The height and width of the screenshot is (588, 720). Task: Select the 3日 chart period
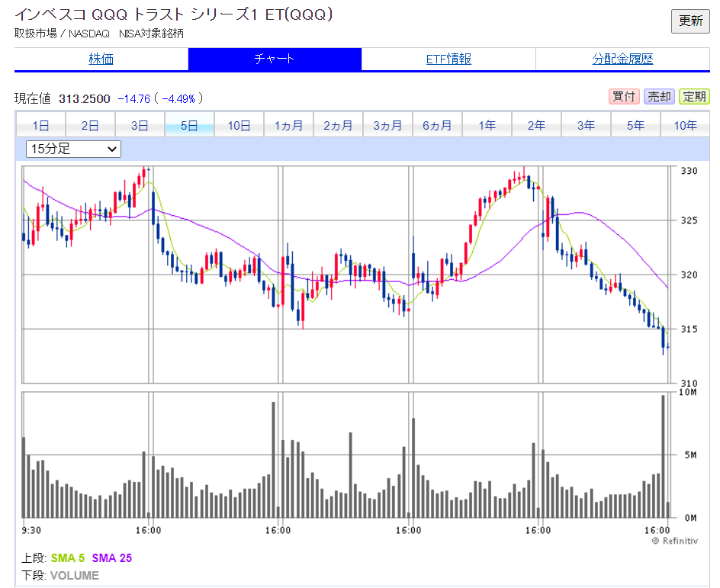click(x=140, y=125)
